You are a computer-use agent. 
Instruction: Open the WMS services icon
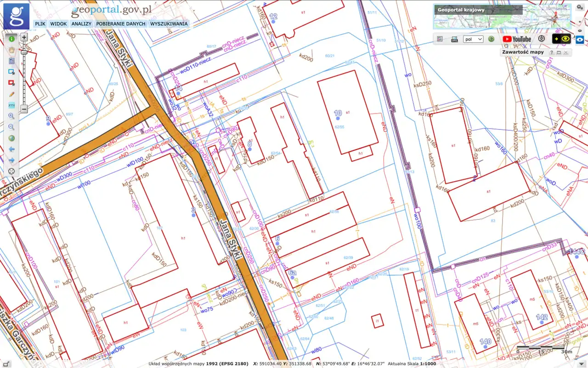tap(454, 40)
